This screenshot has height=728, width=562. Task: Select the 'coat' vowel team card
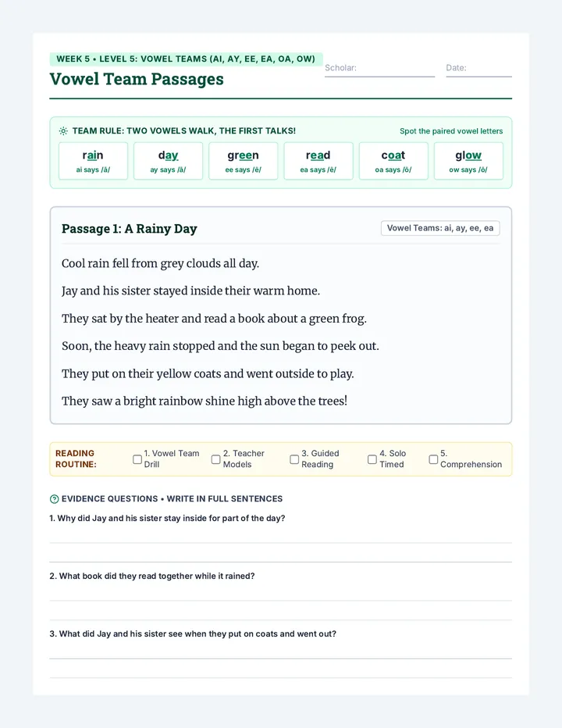tap(393, 161)
